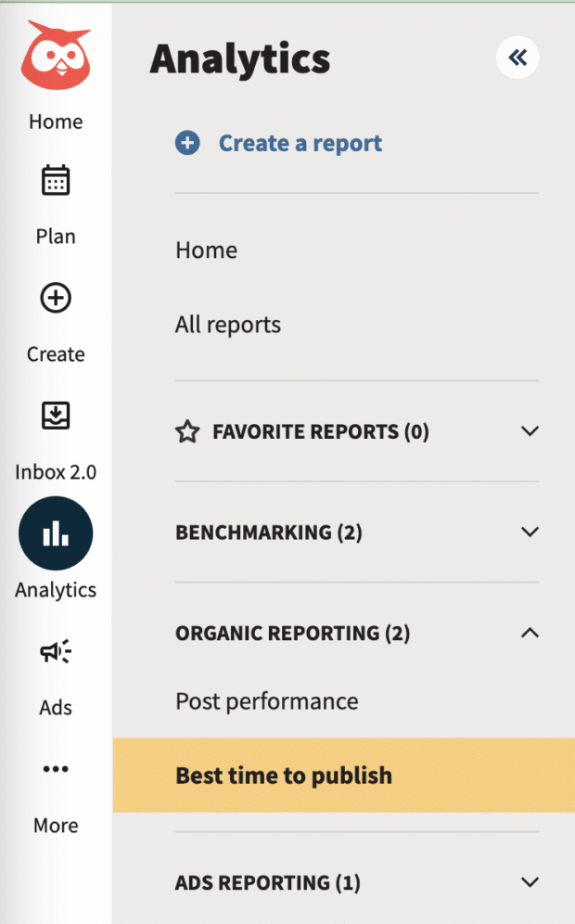Click the More ellipsis icon
This screenshot has width=575, height=924.
pyautogui.click(x=55, y=768)
